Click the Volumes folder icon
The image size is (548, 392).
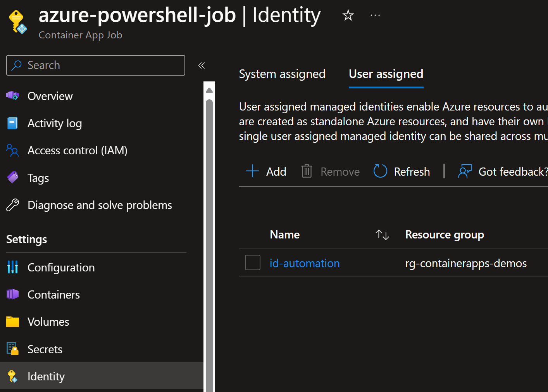pyautogui.click(x=13, y=321)
